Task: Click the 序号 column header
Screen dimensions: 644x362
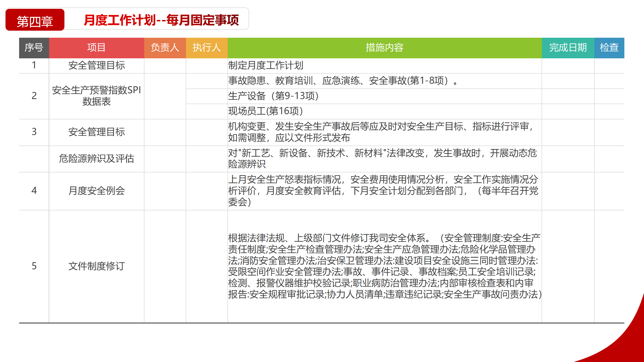Action: tap(34, 48)
